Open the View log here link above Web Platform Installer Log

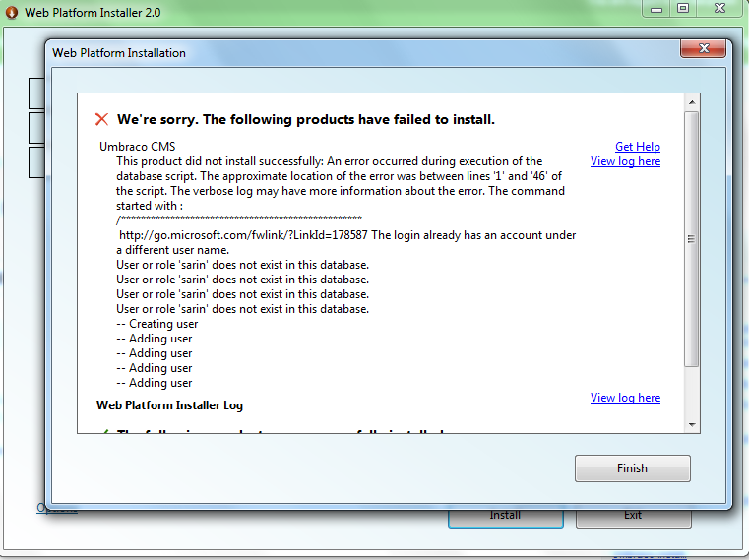(x=625, y=398)
